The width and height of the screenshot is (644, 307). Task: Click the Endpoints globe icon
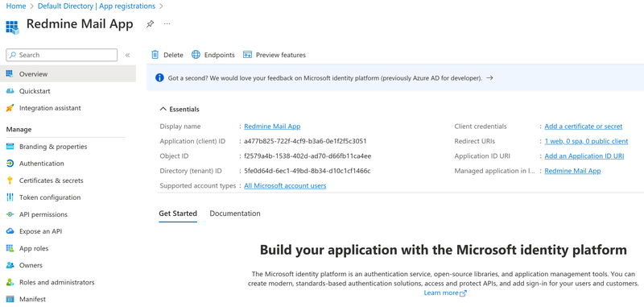pyautogui.click(x=196, y=55)
